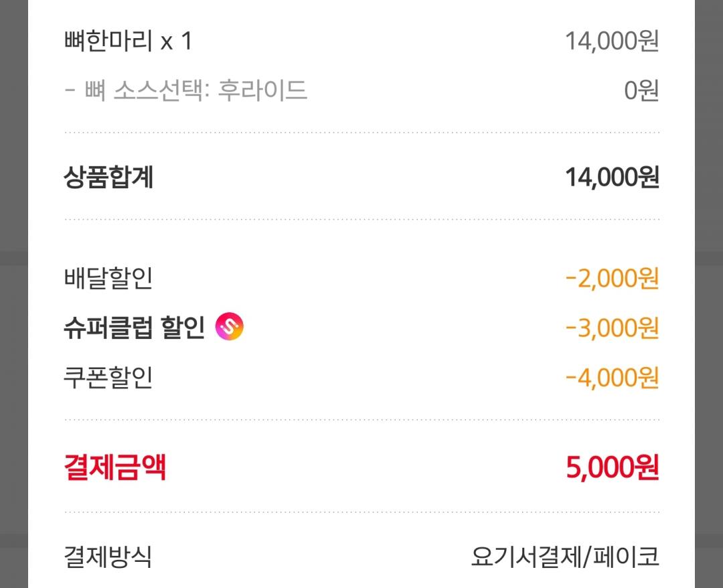
Task: Tap the red 5,000원 payment total
Action: 612,467
